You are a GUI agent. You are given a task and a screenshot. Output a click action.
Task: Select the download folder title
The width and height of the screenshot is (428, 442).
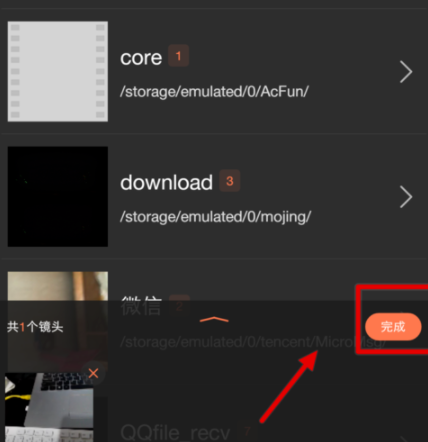(x=166, y=183)
